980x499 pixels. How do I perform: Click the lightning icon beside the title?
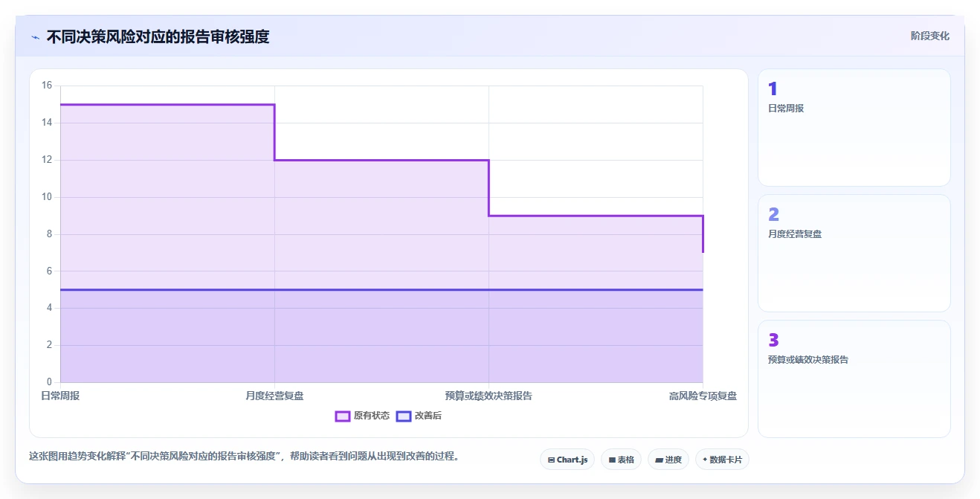35,37
